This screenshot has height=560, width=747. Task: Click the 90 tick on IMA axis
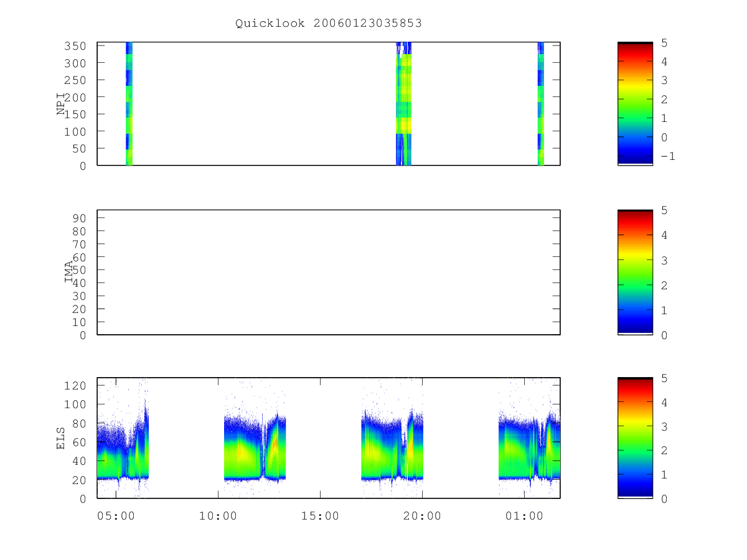(x=80, y=218)
